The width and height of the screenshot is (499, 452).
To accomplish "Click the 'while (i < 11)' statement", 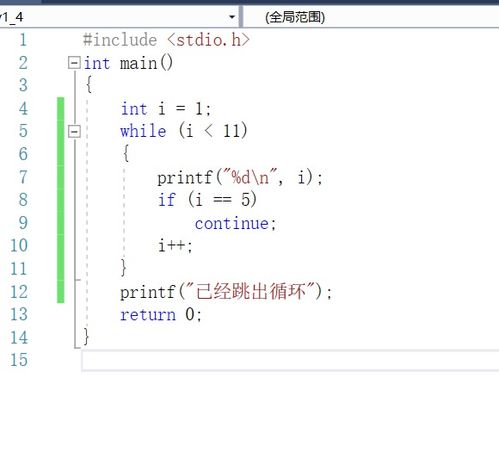I will (184, 131).
